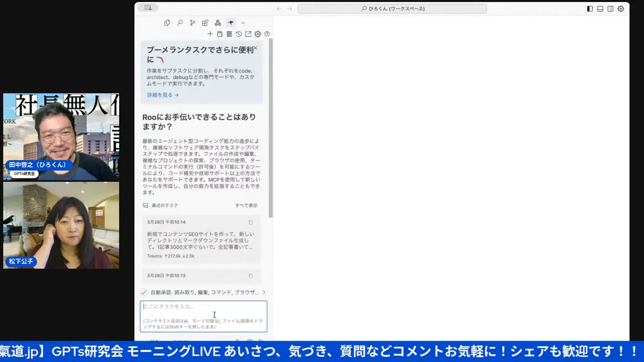Open the Explorer files icon
The image size is (644, 362).
pyautogui.click(x=167, y=23)
